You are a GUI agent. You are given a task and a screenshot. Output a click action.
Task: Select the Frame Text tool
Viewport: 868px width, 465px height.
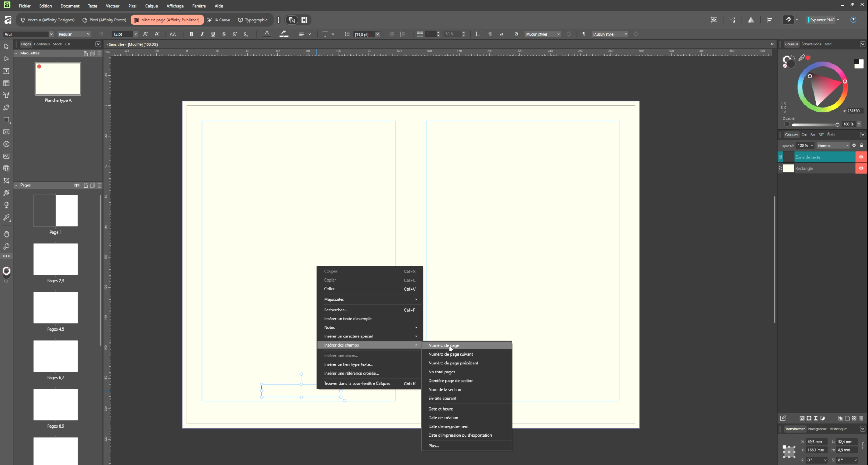6,71
